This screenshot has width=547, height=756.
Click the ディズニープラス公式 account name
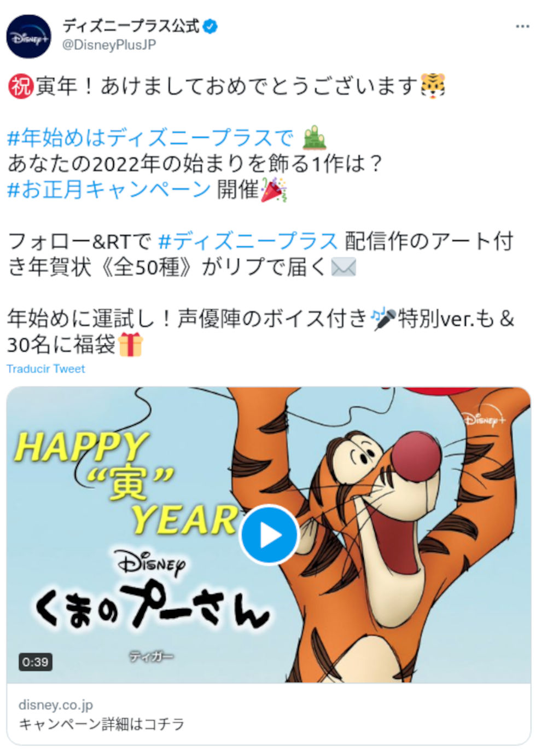(131, 26)
